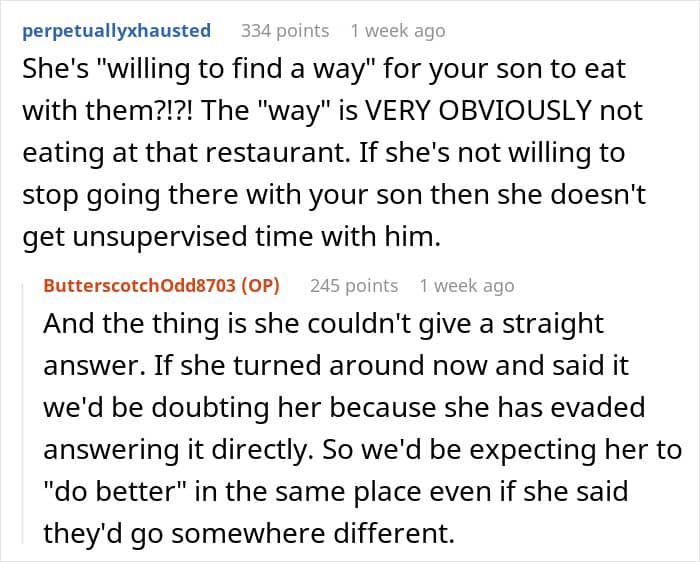Click the line starting "And the thing is"
The width and height of the screenshot is (700, 562).
click(x=324, y=324)
